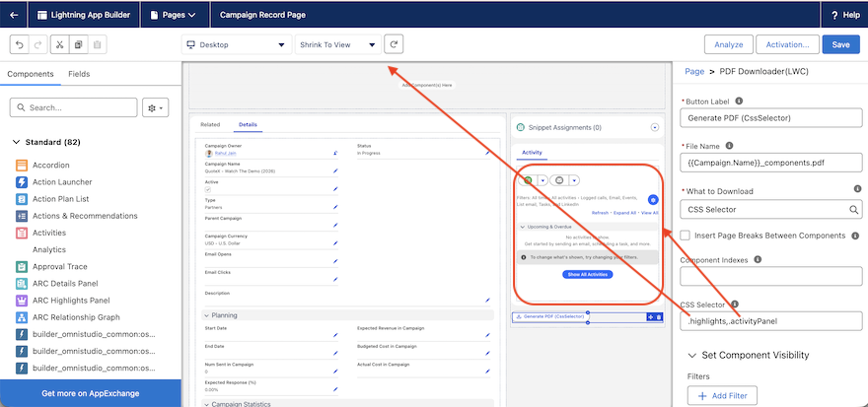Click the copy icon in toolbar
Image resolution: width=868 pixels, height=407 pixels.
coord(79,44)
